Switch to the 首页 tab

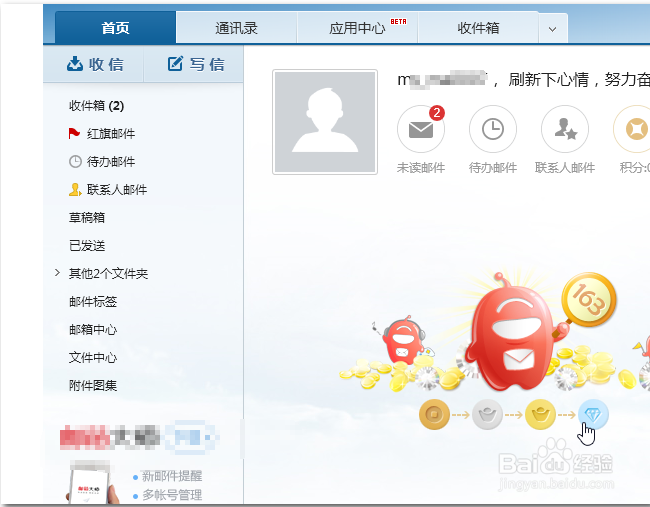[x=115, y=28]
